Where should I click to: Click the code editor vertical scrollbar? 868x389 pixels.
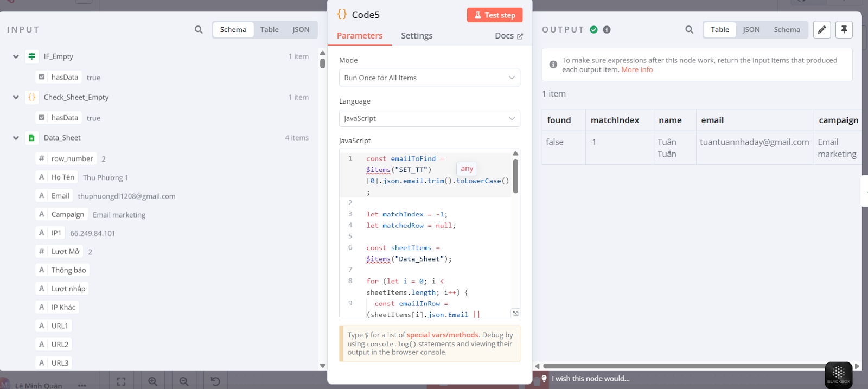(515, 176)
